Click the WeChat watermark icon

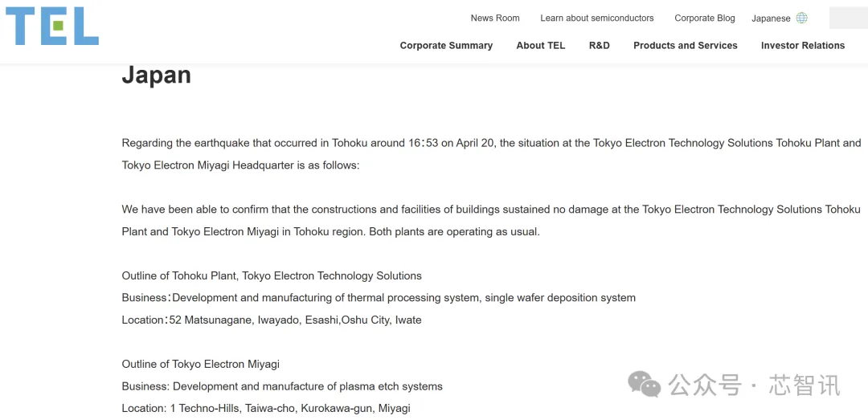coord(644,384)
